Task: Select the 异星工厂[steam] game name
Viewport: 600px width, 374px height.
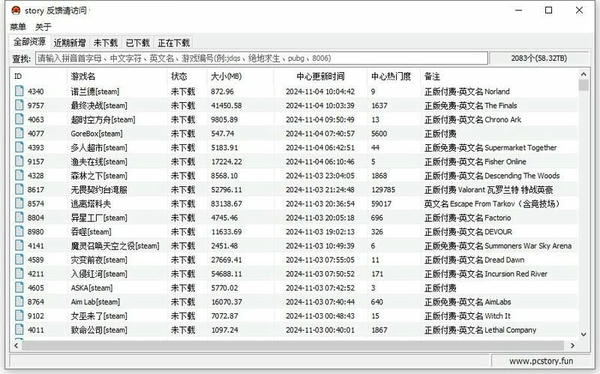Action: [x=99, y=217]
